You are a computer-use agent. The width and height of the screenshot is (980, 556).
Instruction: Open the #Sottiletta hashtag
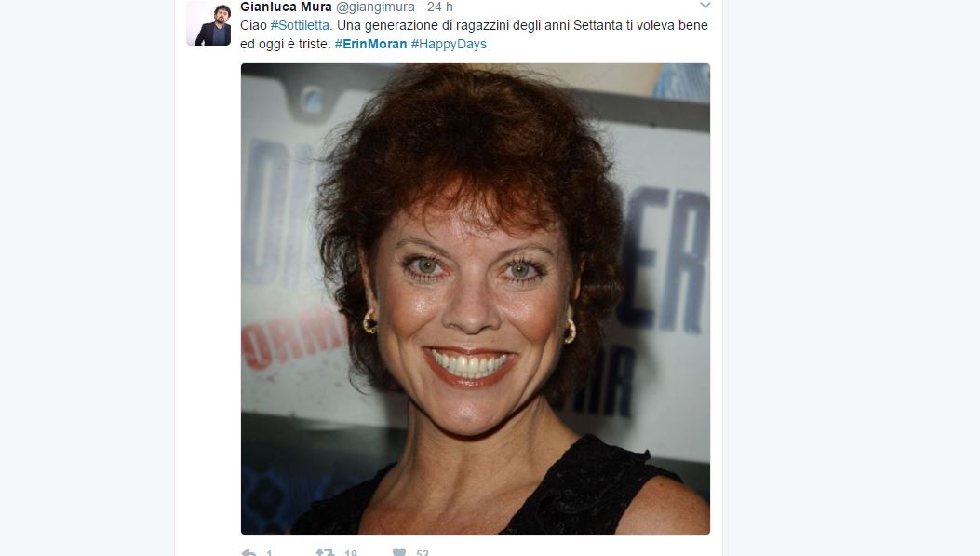pyautogui.click(x=300, y=26)
